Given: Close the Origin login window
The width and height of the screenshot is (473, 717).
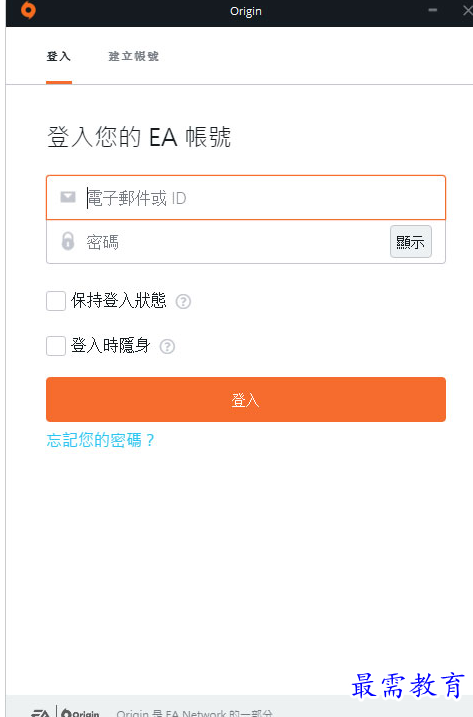Looking at the screenshot, I should tap(467, 11).
